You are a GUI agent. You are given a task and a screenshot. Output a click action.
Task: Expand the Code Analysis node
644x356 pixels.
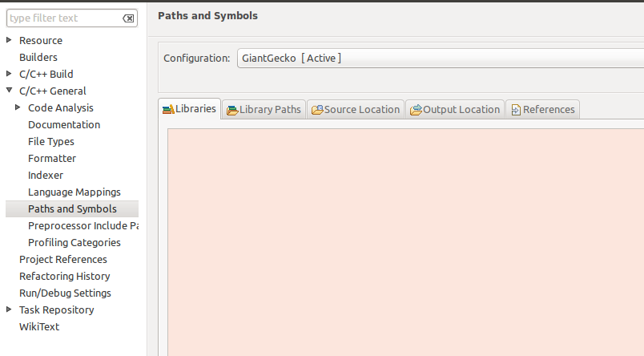click(x=18, y=107)
